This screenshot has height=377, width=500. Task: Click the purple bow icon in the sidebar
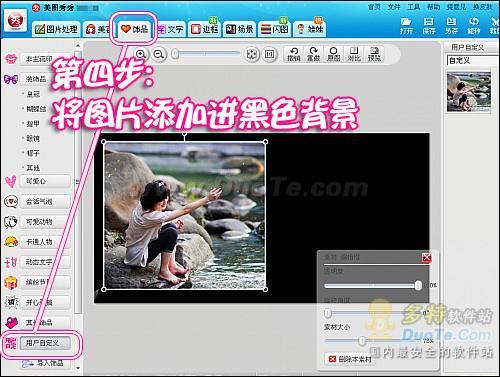[11, 79]
